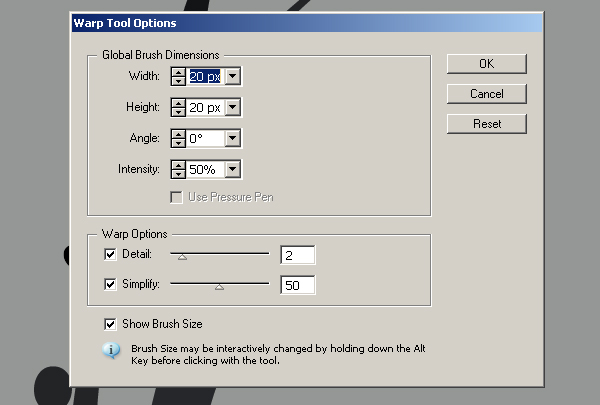The width and height of the screenshot is (600, 405).
Task: Open the Height dropdown list
Action: pos(233,107)
